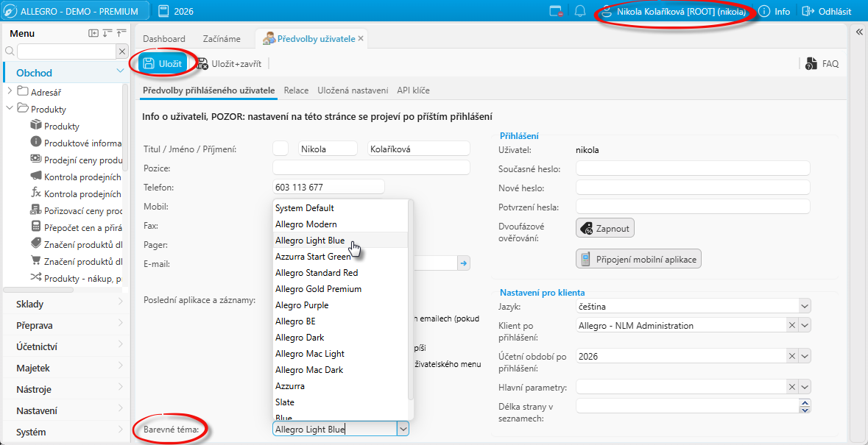Screen dimensions: 868x445
Task: Click the Uložit+zavřít toolbar button
Action: [x=229, y=63]
